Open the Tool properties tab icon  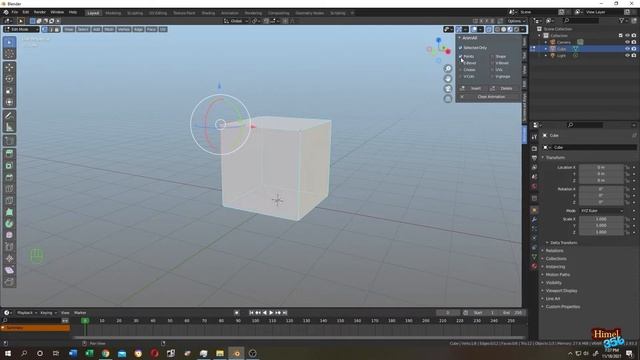pyautogui.click(x=534, y=137)
